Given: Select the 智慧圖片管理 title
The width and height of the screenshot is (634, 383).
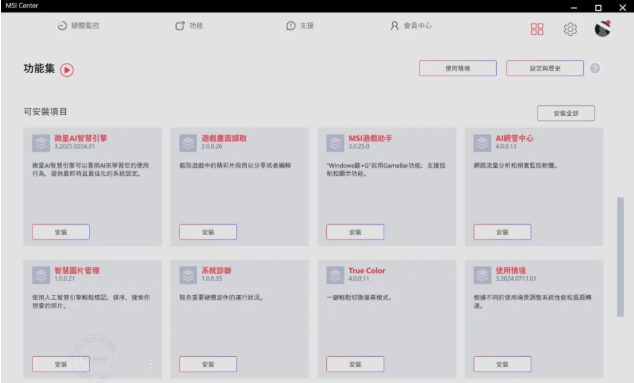Looking at the screenshot, I should pos(77,270).
